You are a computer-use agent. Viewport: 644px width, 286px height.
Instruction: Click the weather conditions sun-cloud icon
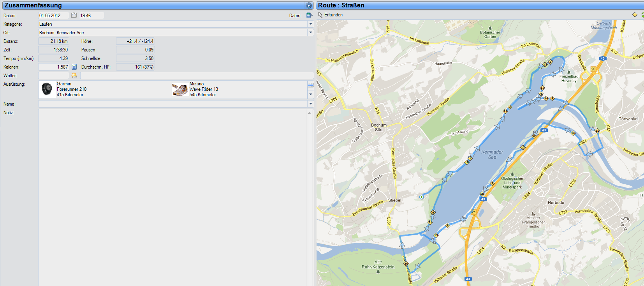coord(74,76)
